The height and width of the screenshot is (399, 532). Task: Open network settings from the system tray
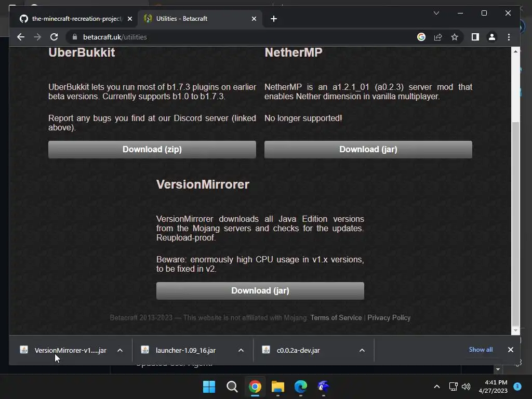tap(453, 387)
